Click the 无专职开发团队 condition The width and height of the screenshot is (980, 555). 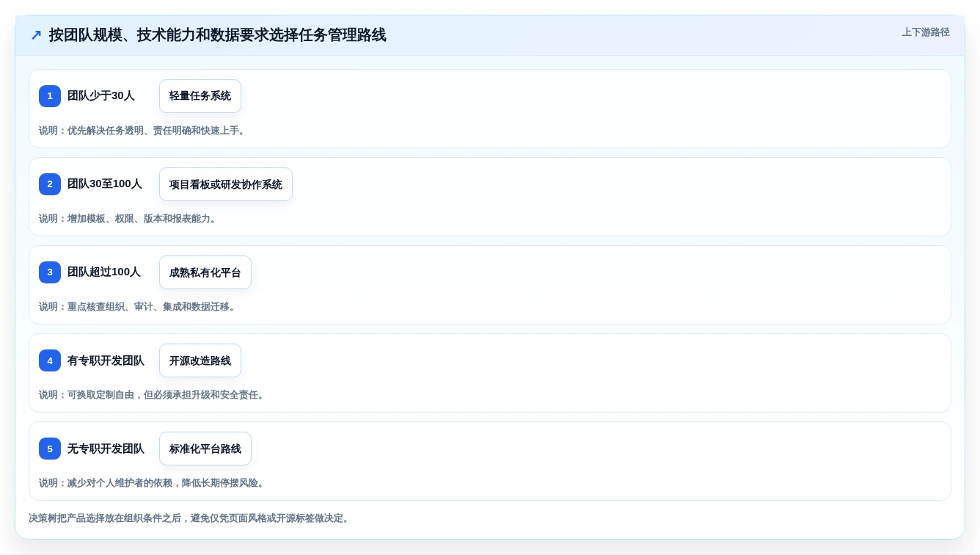(x=106, y=449)
